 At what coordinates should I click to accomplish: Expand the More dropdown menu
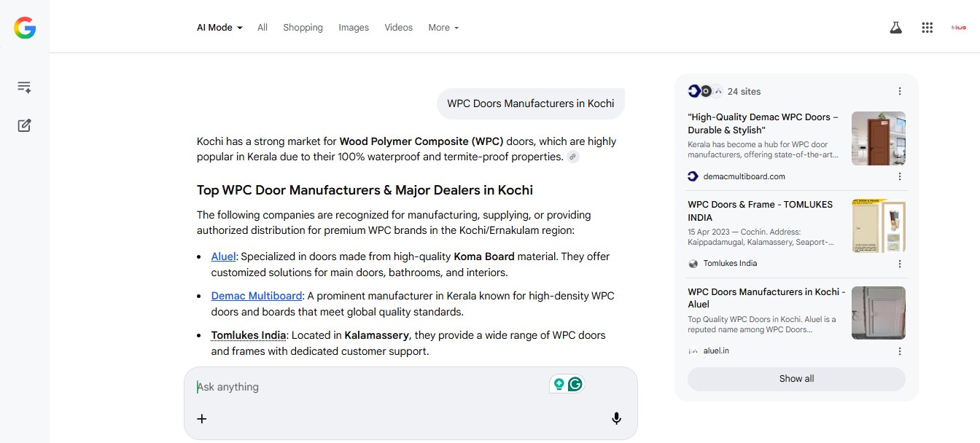point(443,28)
